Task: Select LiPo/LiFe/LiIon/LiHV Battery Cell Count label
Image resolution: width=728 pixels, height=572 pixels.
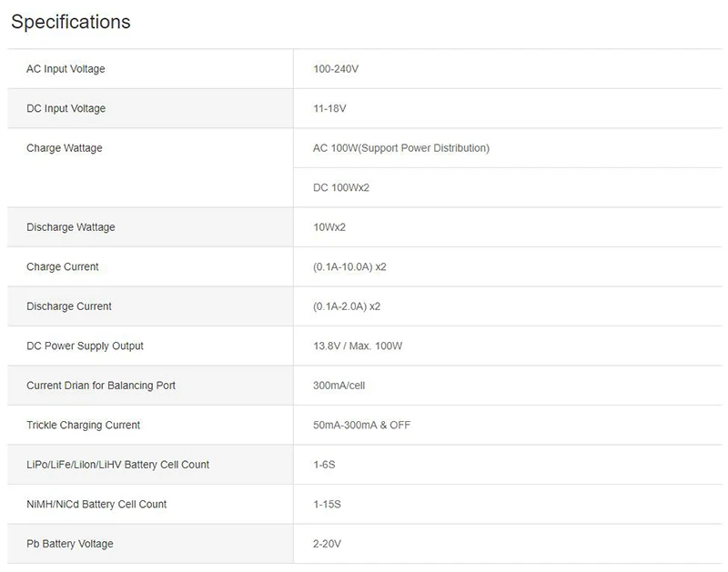Action: (x=118, y=465)
